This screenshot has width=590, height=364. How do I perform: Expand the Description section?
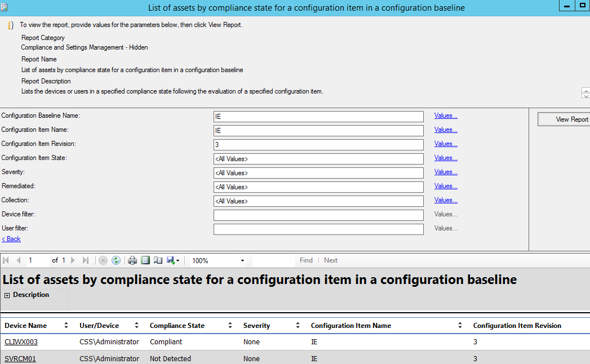tap(7, 295)
